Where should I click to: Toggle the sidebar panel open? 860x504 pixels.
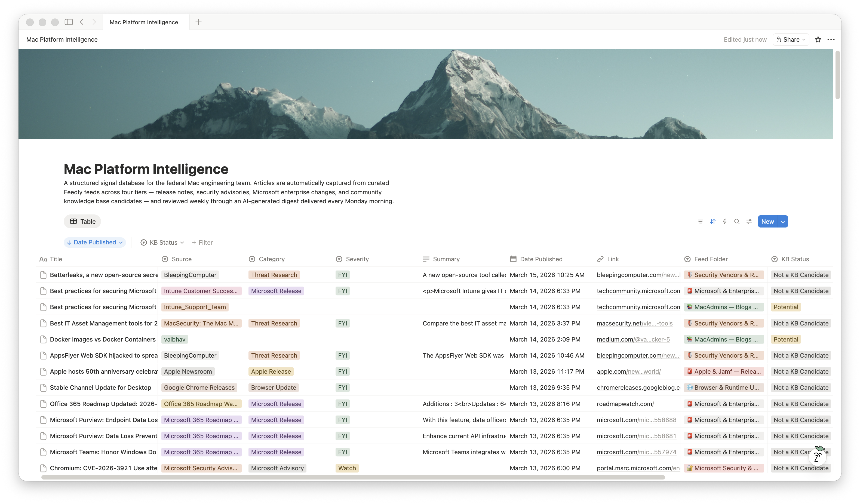[69, 22]
